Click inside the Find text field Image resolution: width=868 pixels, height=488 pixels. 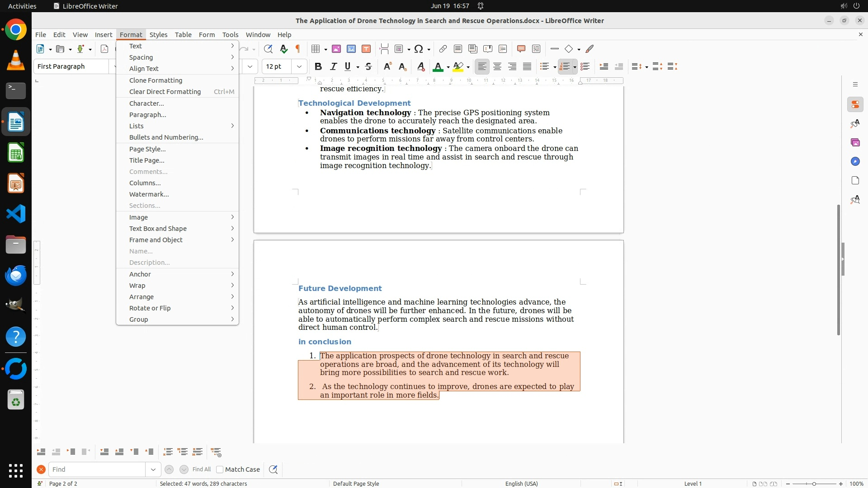click(x=97, y=469)
